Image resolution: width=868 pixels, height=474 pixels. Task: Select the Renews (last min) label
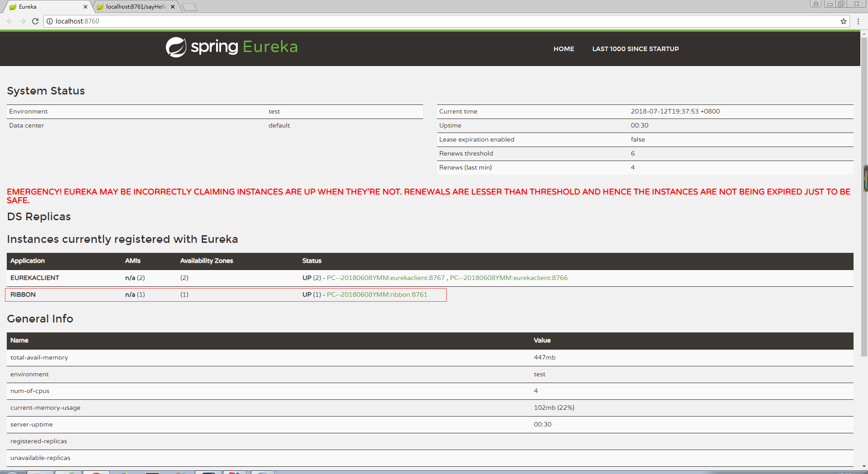[x=466, y=167]
